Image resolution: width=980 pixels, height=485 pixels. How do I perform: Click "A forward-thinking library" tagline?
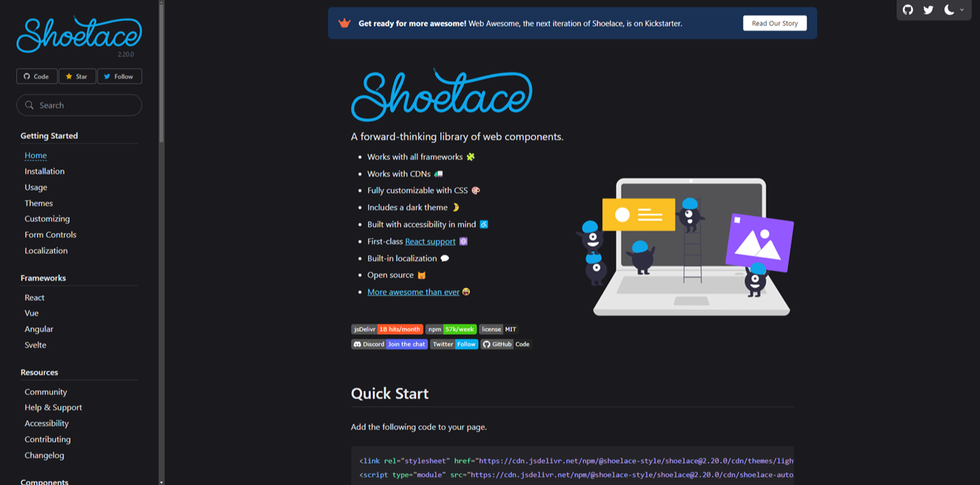point(457,137)
